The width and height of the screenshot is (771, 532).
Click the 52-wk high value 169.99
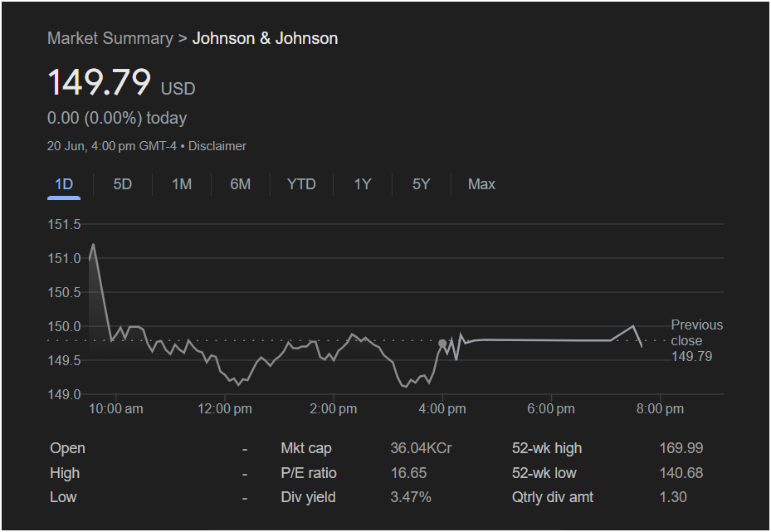click(681, 448)
